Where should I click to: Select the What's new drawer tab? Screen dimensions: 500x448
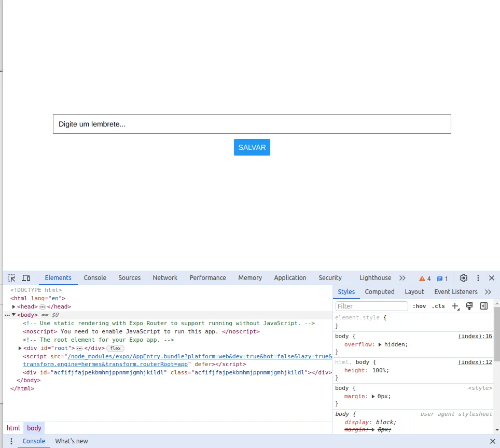[x=72, y=441]
